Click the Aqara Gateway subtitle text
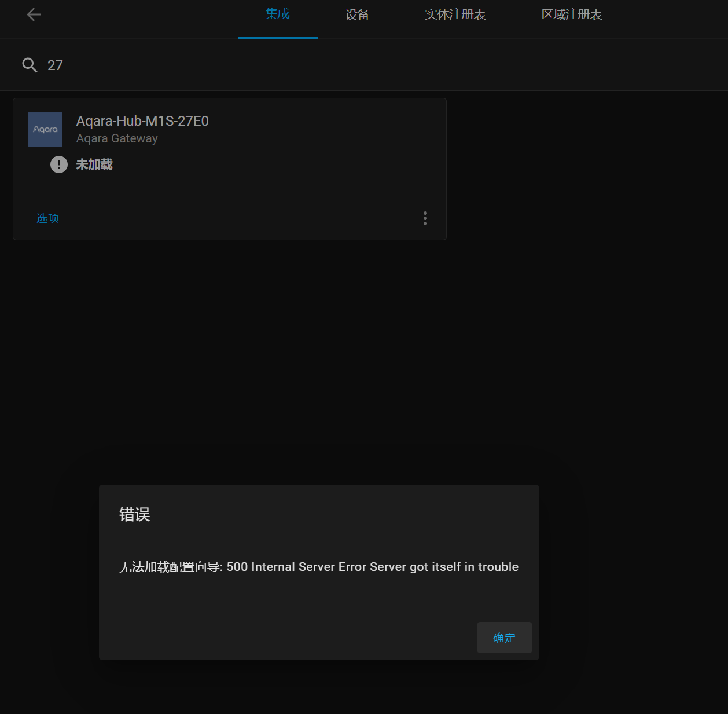The width and height of the screenshot is (728, 714). 116,138
